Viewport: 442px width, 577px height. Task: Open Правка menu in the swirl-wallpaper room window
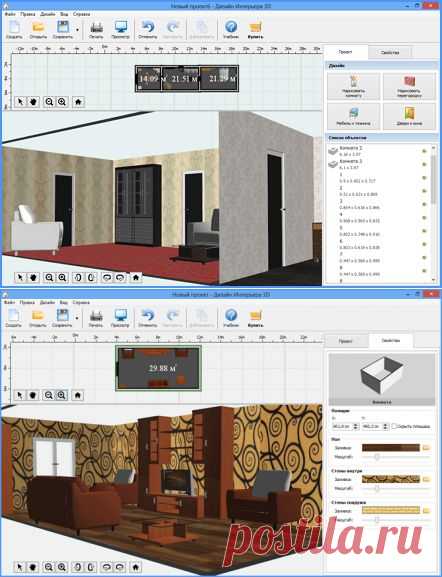point(27,302)
